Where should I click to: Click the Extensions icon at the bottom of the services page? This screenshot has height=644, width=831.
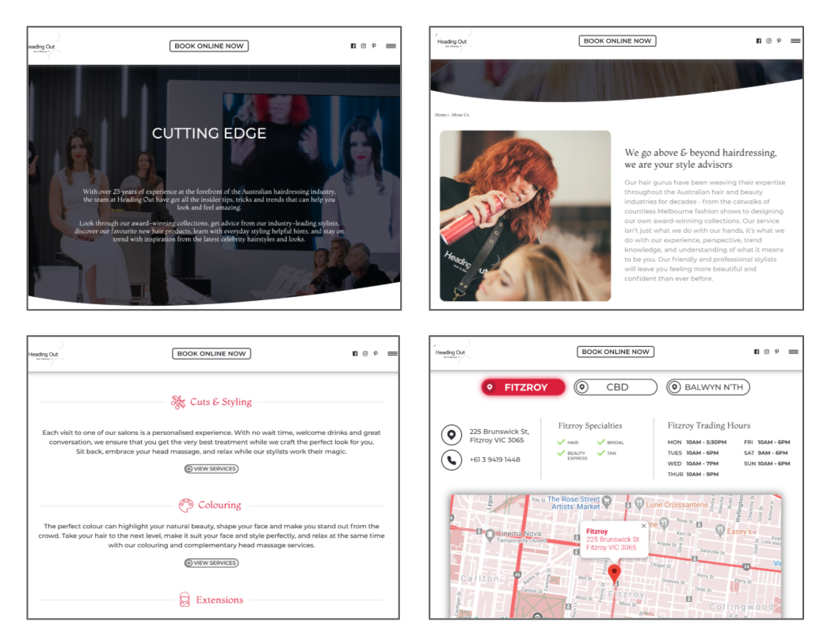pyautogui.click(x=185, y=600)
